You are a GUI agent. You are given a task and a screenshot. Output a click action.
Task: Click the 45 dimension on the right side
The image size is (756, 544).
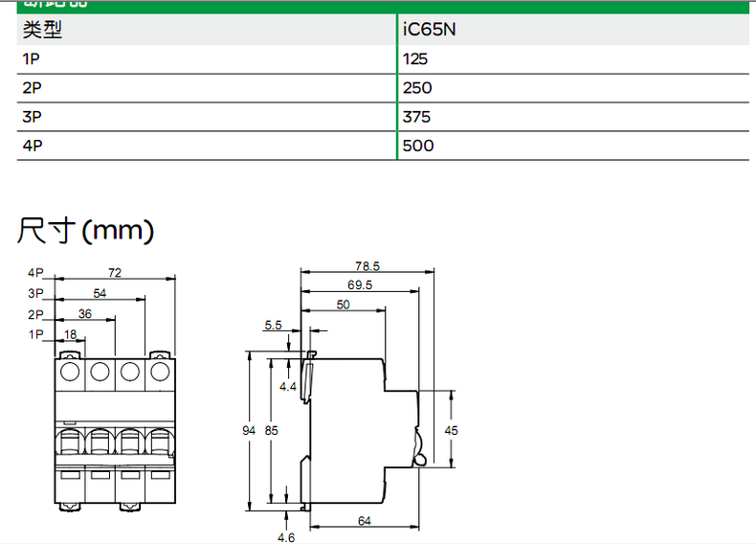[x=452, y=431]
